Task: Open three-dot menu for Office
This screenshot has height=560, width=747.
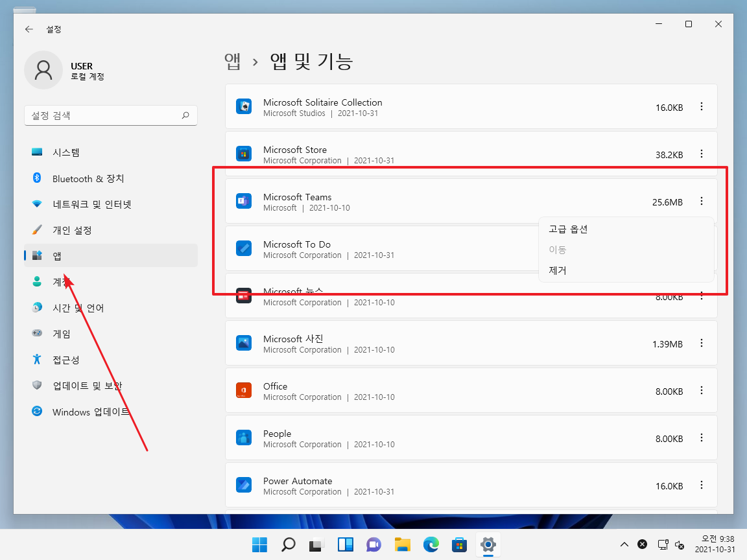Action: pyautogui.click(x=701, y=390)
